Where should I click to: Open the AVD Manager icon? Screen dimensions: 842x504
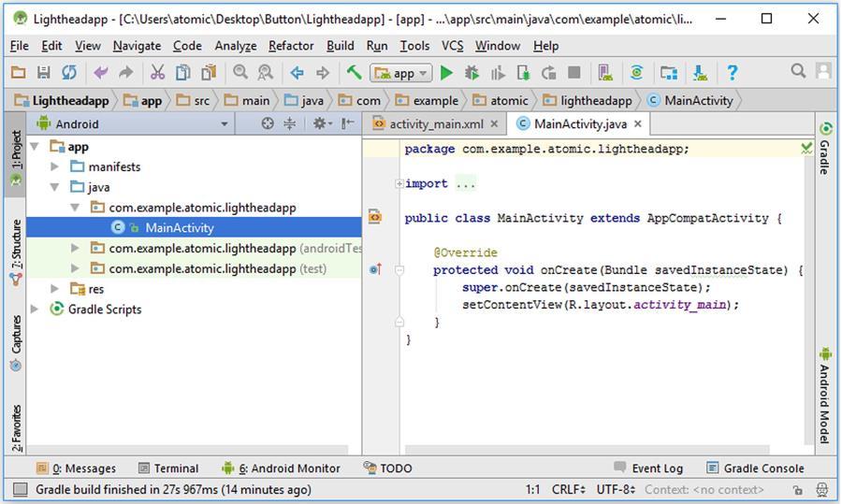(x=605, y=72)
